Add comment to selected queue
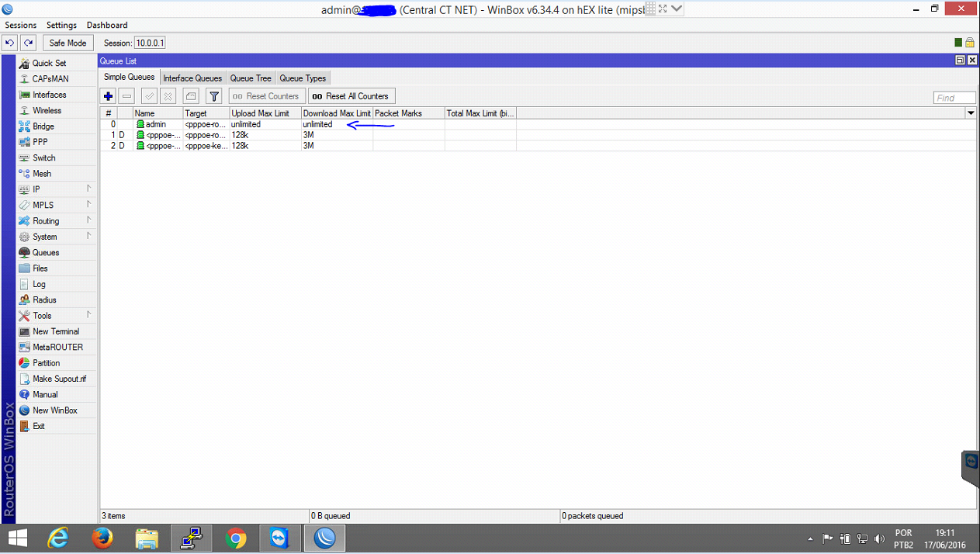This screenshot has height=554, width=980. (191, 96)
